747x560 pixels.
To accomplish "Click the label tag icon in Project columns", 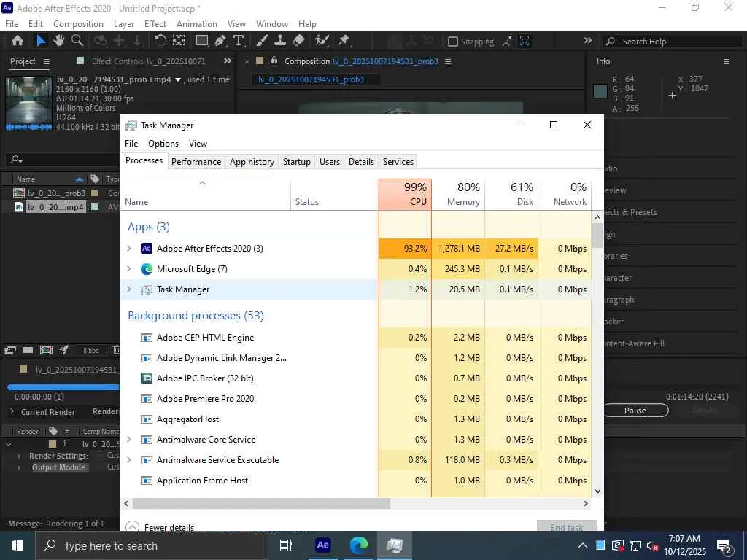I will (x=95, y=179).
